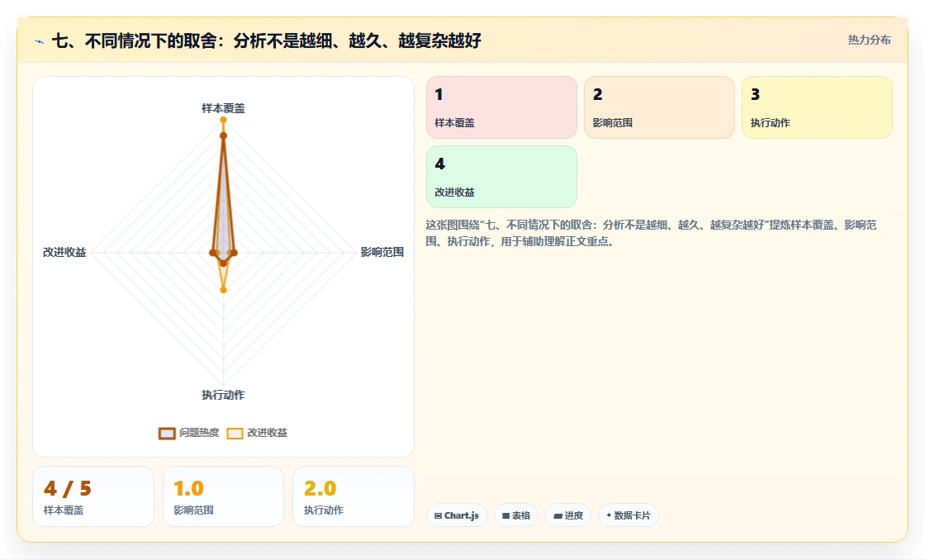Click the 热力分布 label in header
The image size is (925, 560).
(869, 40)
